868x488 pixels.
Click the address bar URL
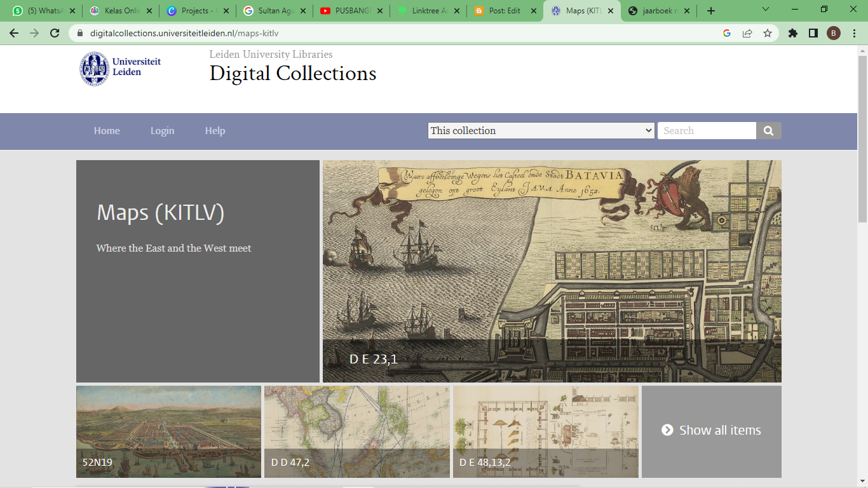tap(184, 33)
